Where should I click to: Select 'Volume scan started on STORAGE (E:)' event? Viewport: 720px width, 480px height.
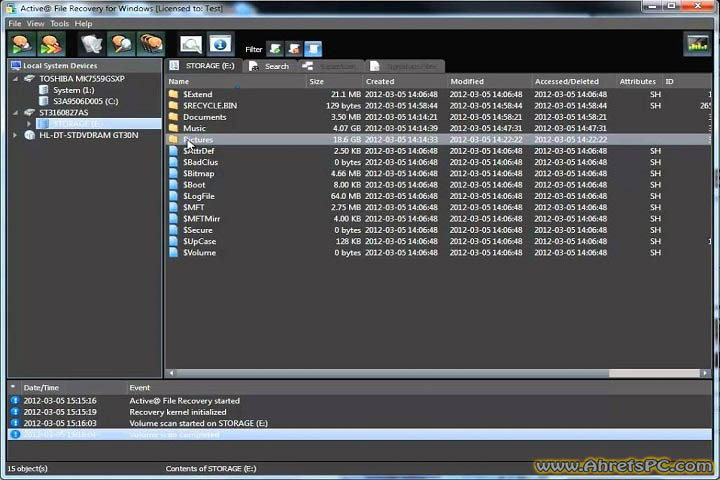pos(198,423)
